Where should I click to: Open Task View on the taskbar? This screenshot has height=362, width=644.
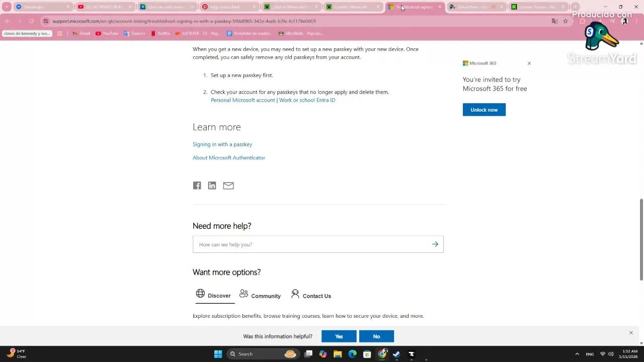tap(308, 354)
